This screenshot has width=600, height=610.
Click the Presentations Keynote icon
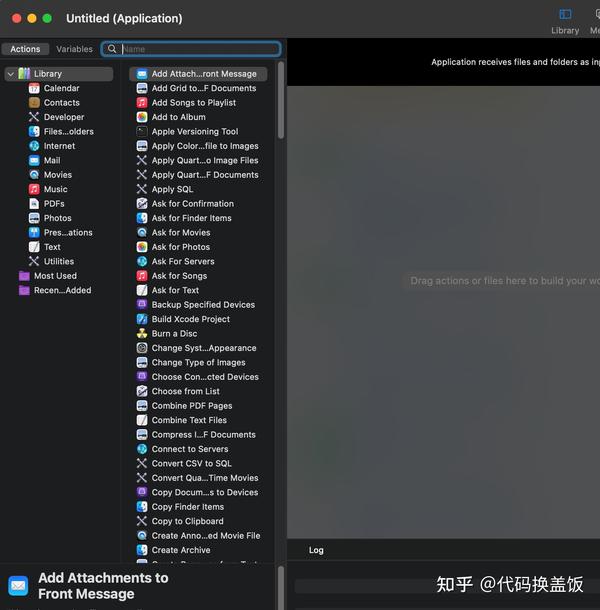(34, 232)
